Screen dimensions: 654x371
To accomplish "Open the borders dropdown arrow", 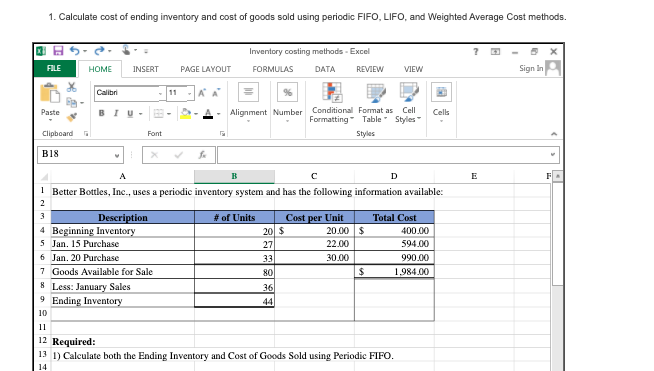I will pos(169,114).
